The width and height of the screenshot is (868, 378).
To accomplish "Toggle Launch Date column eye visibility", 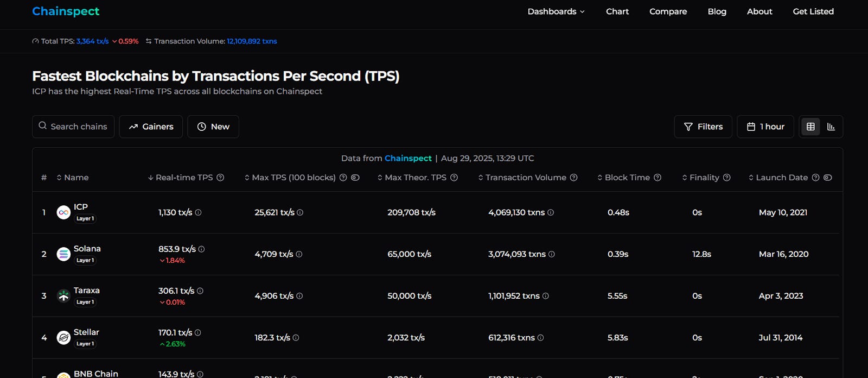I will coord(828,178).
